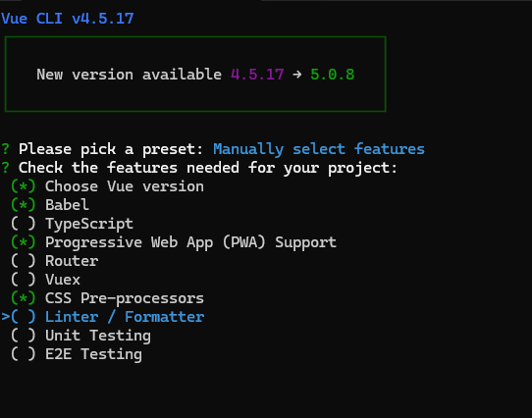532x418 pixels.
Task: Click the arrow between version numbers
Action: click(297, 75)
